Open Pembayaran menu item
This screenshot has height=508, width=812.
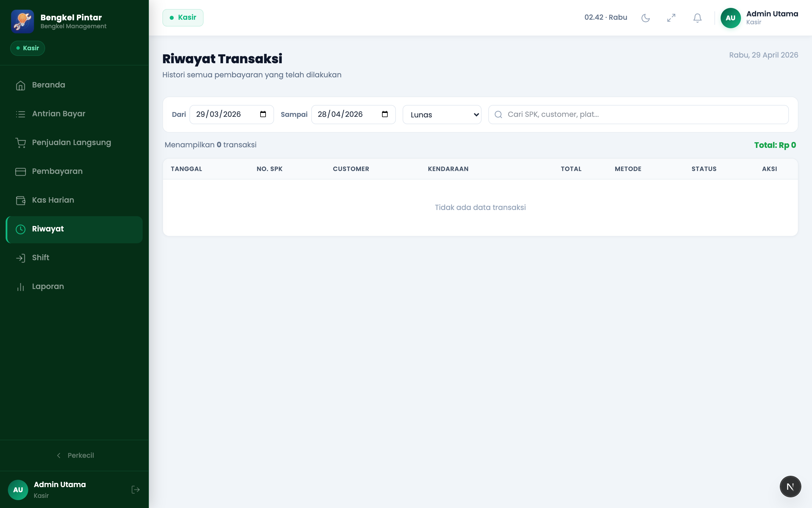[74, 172]
